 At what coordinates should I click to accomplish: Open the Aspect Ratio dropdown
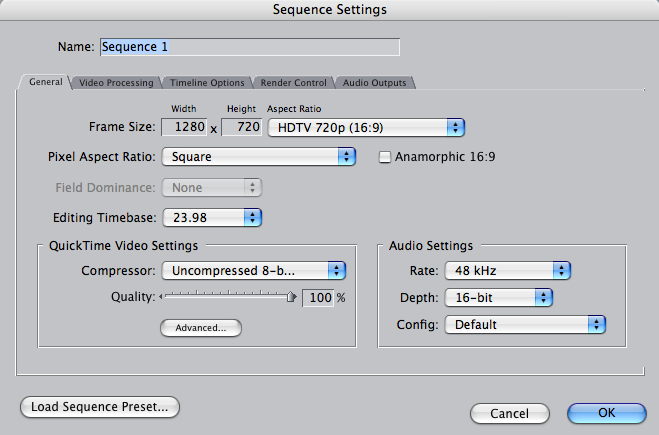tap(366, 127)
